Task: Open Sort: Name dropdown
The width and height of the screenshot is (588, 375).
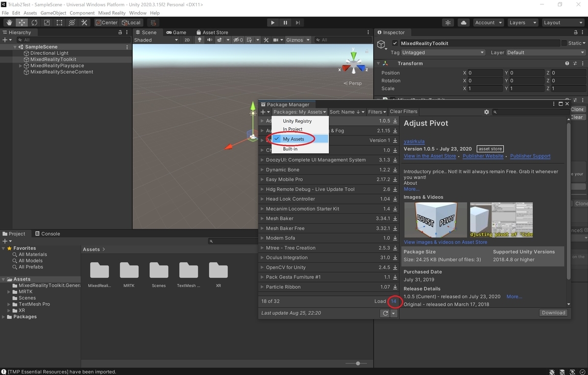Action: 347,112
